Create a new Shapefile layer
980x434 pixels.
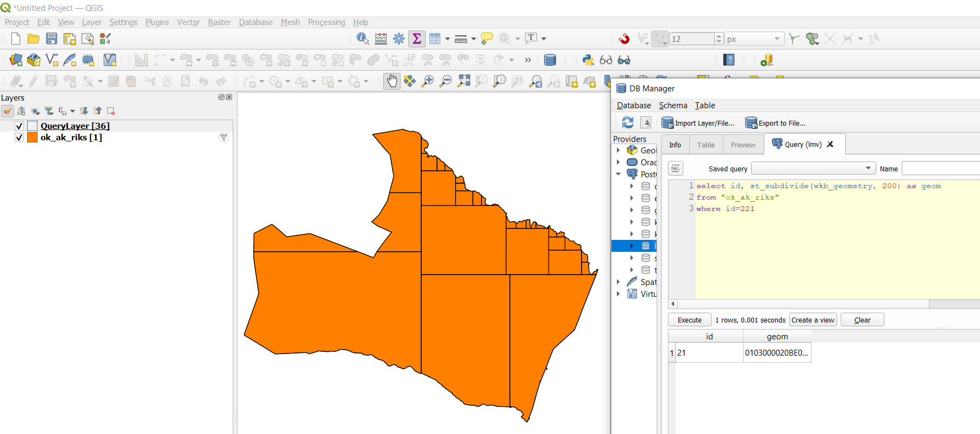(52, 60)
